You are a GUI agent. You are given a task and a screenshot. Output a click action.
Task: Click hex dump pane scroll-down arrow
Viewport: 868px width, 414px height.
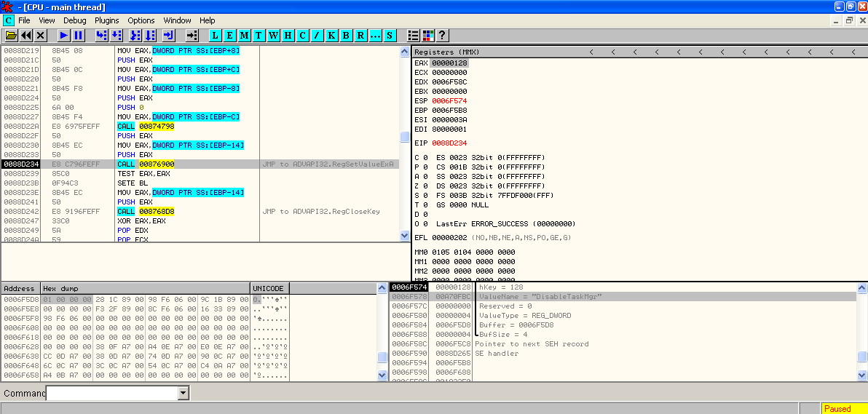[382, 375]
